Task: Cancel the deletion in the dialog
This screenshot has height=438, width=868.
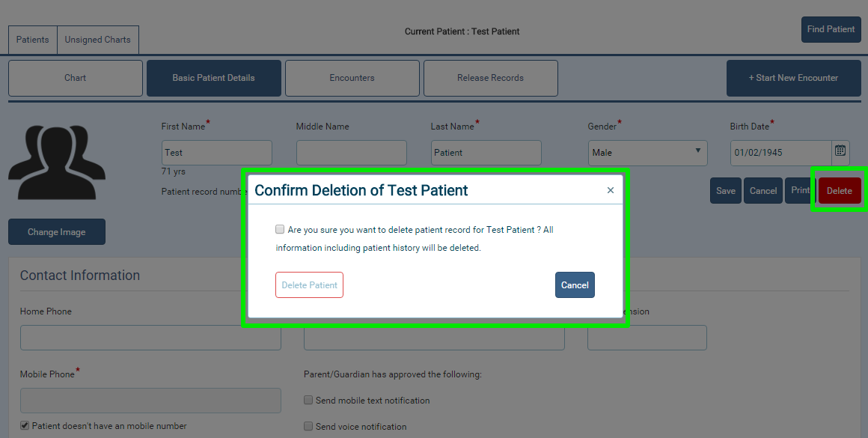Action: (x=575, y=285)
